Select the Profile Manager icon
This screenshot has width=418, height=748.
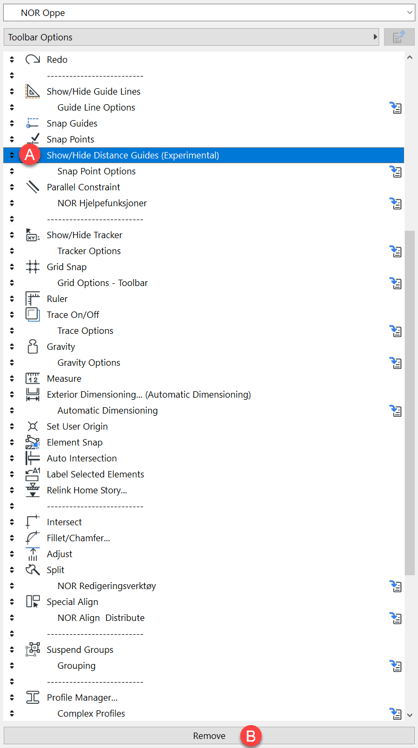(x=32, y=697)
